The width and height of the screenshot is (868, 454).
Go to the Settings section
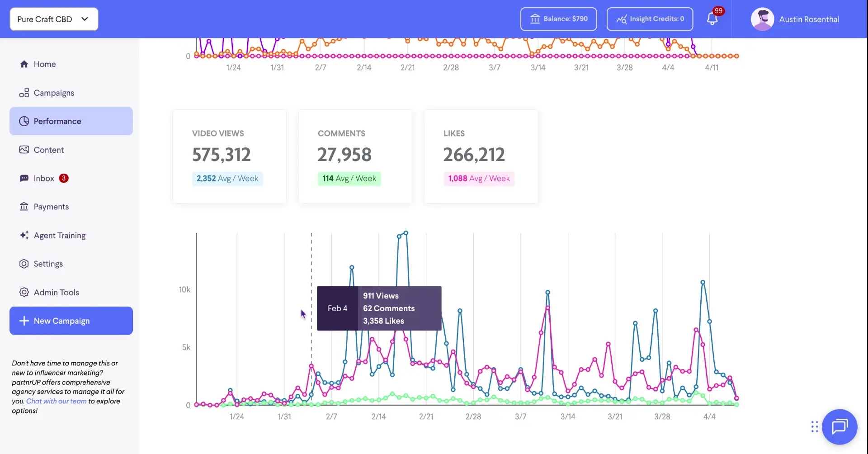click(x=47, y=263)
